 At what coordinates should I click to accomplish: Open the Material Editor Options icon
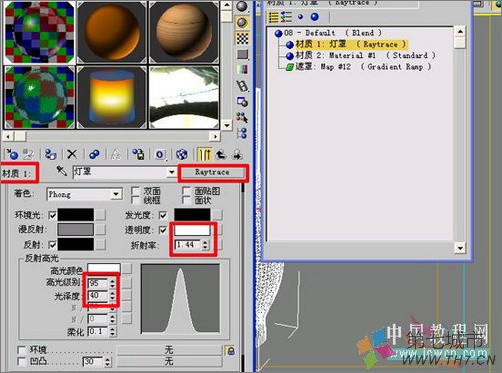coord(242,101)
